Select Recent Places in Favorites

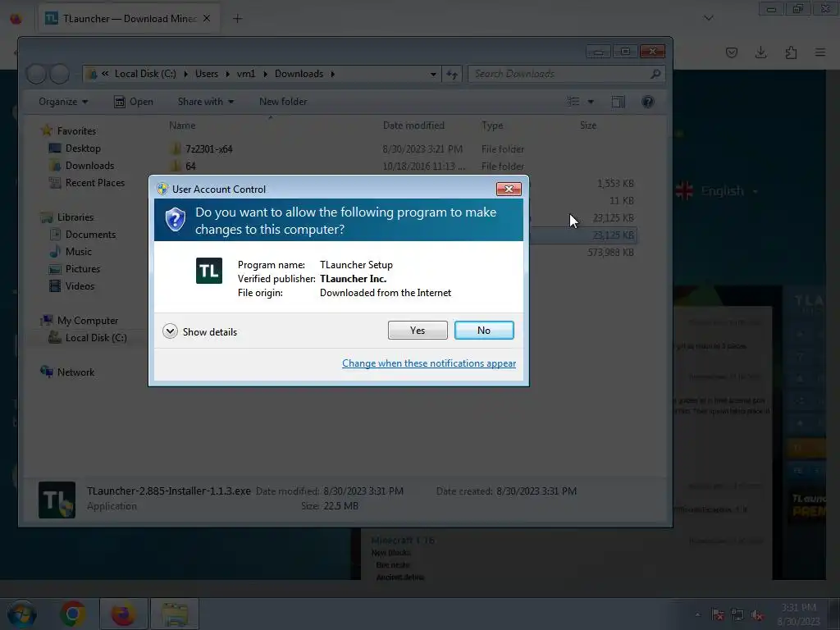[95, 183]
